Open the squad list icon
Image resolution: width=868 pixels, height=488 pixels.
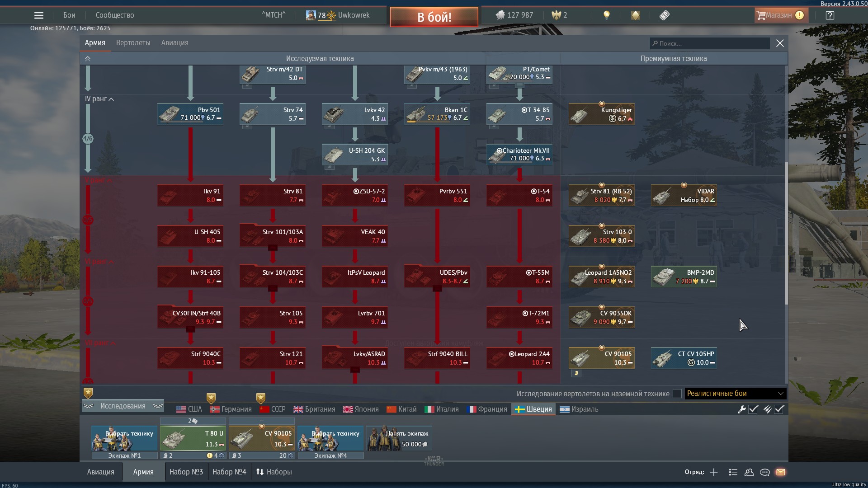[x=733, y=472]
